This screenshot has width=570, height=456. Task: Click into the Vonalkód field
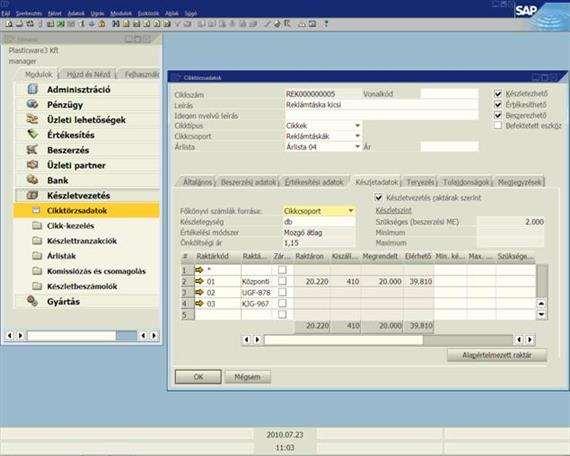tap(449, 94)
